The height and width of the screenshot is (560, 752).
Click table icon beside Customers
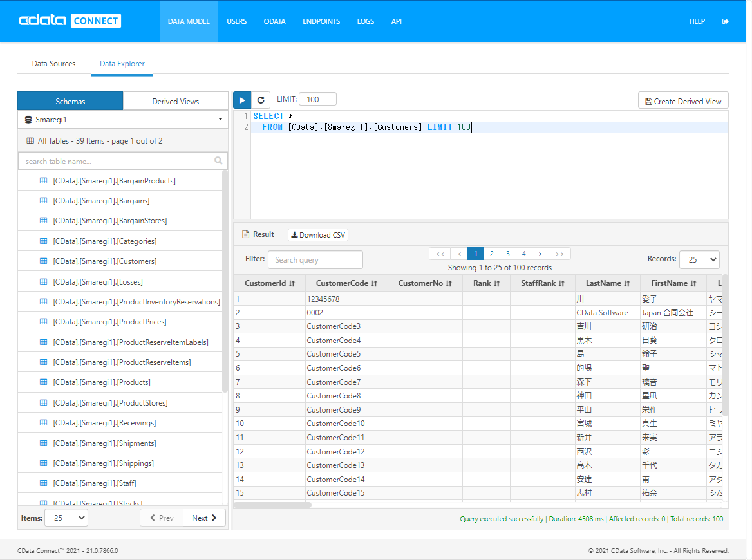pos(44,261)
